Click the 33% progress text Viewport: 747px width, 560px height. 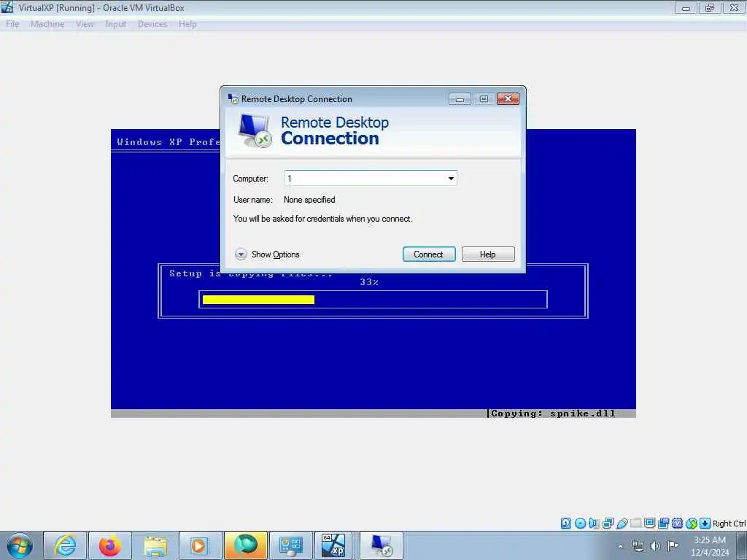[x=369, y=282]
